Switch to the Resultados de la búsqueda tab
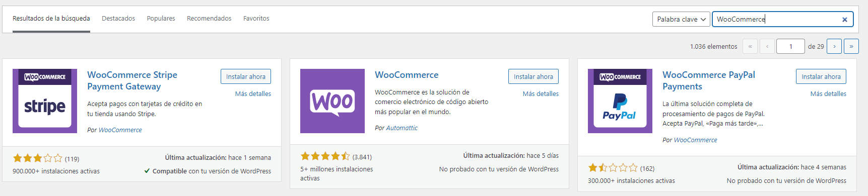The height and width of the screenshot is (196, 868). coord(51,19)
